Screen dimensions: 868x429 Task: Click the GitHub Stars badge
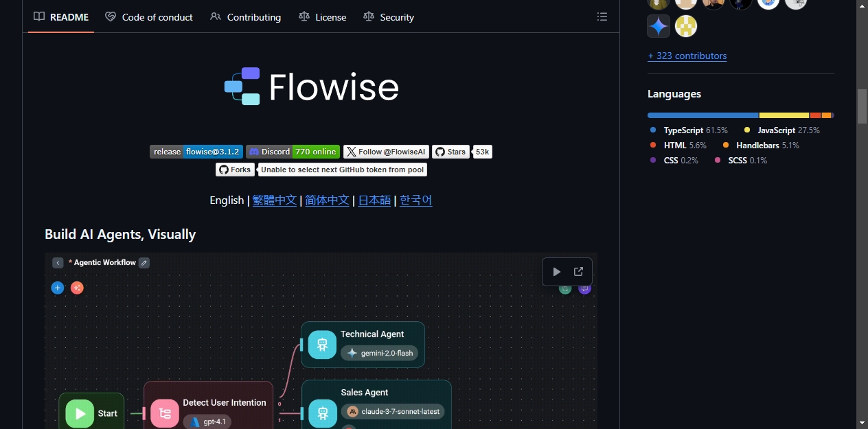[450, 152]
